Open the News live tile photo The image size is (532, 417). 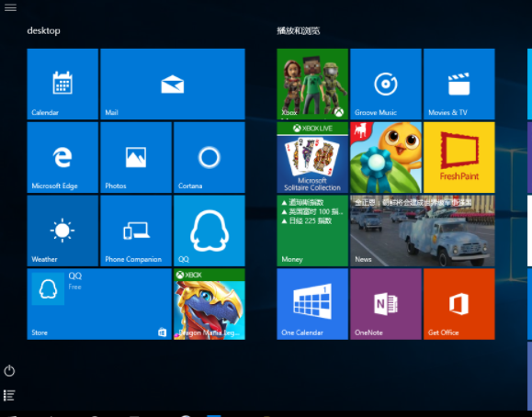[423, 231]
